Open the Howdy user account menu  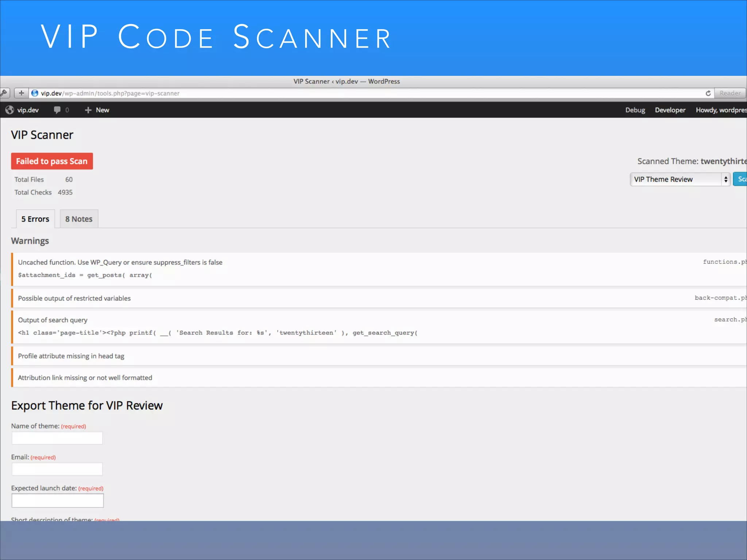coord(721,110)
